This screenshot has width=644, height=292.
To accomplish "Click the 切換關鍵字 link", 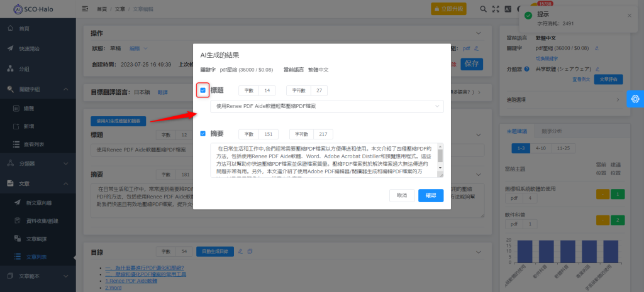I will click(547, 58).
